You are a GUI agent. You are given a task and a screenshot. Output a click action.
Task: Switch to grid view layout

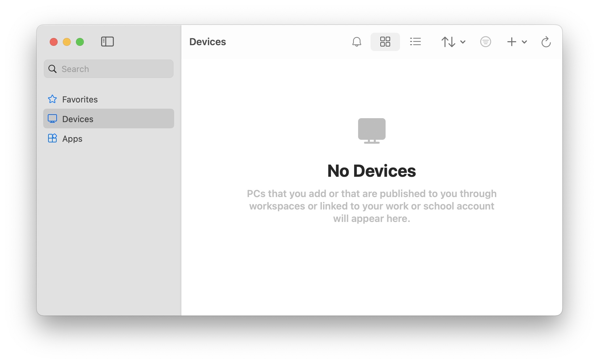click(385, 42)
